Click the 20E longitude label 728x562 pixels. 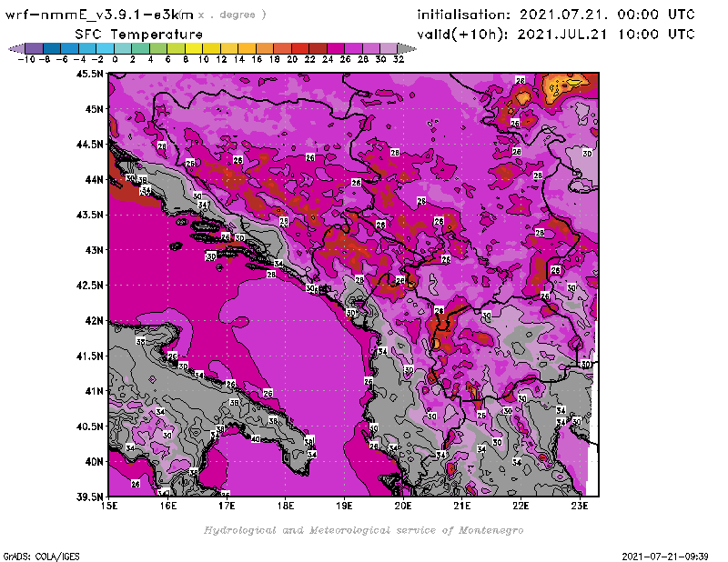pos(403,506)
